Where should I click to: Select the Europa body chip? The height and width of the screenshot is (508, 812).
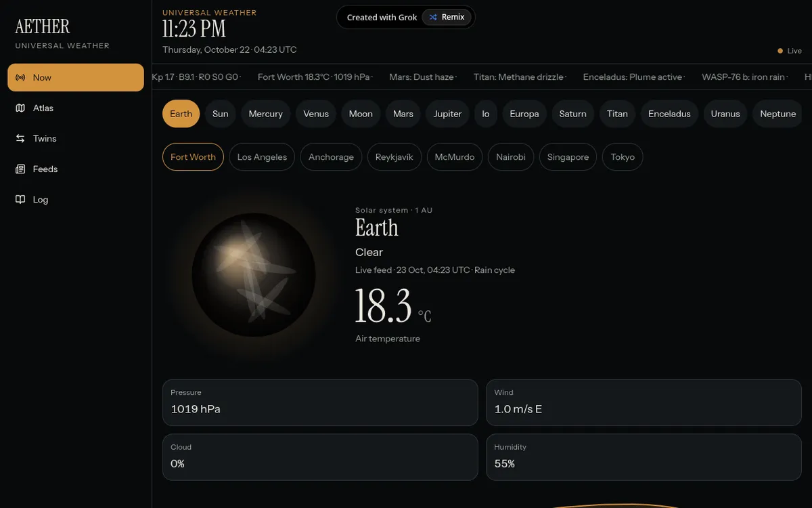(x=524, y=114)
